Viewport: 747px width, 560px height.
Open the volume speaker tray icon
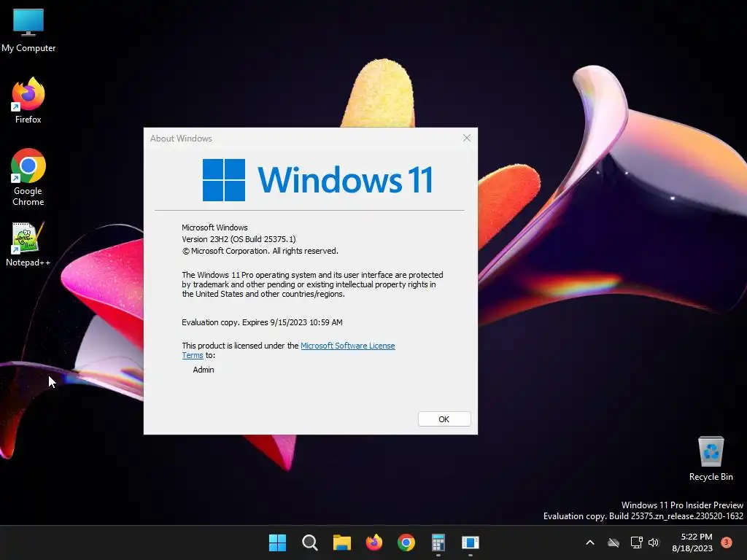point(654,542)
